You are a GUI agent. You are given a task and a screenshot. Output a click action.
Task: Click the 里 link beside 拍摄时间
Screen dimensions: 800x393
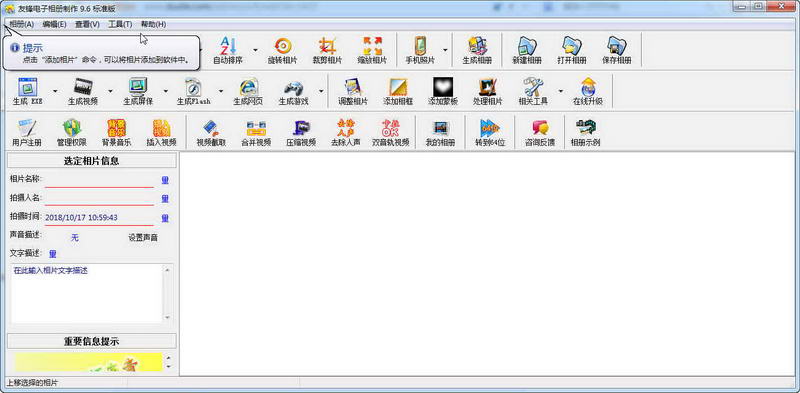pyautogui.click(x=165, y=218)
